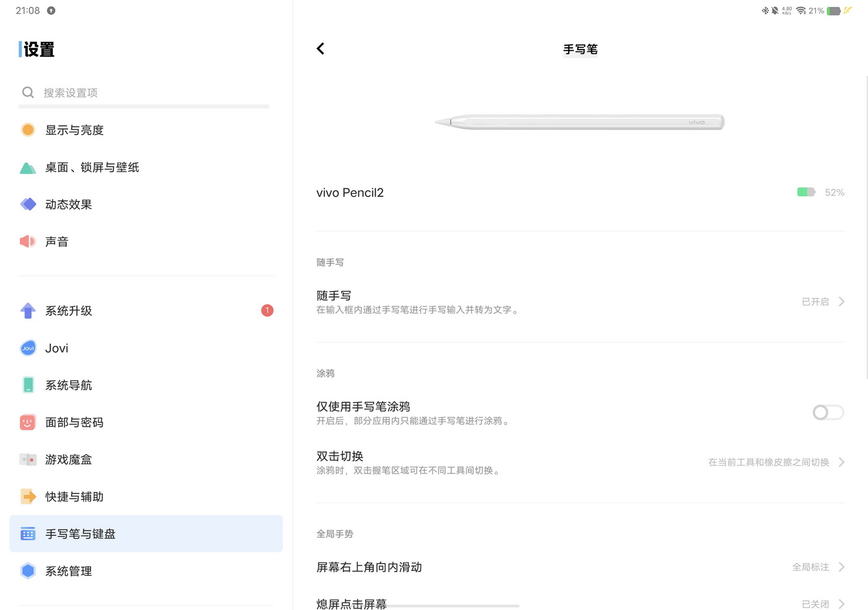This screenshot has height=610, width=868.
Task: Open 系统升级 settings
Action: 146,311
